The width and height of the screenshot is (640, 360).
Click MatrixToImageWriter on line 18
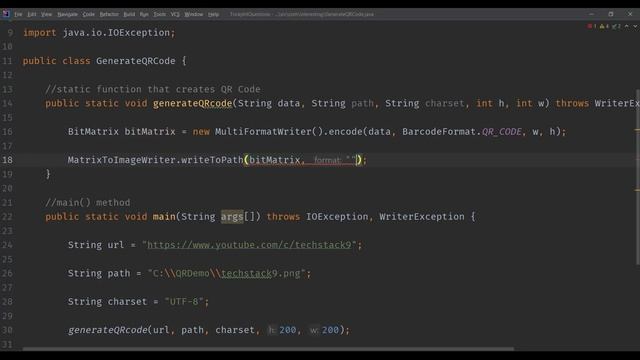121,160
